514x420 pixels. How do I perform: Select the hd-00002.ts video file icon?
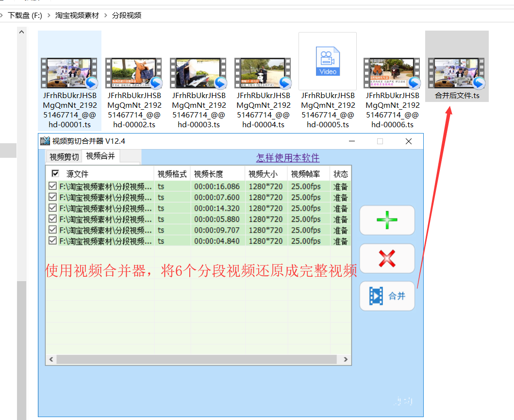pyautogui.click(x=134, y=74)
